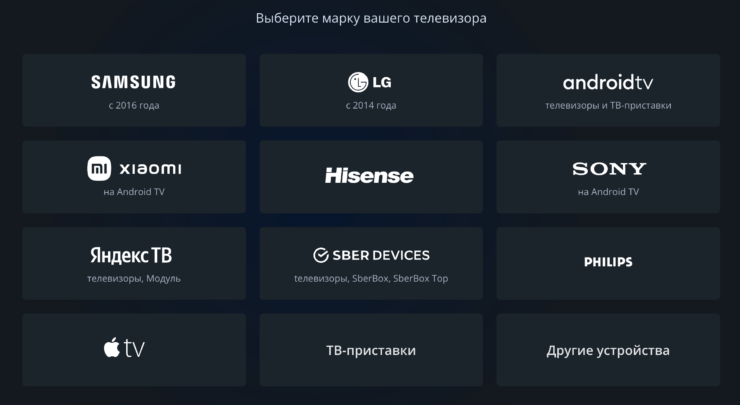Select 'телевизоры, Модуль' caption
The image size is (740, 405).
133,278
